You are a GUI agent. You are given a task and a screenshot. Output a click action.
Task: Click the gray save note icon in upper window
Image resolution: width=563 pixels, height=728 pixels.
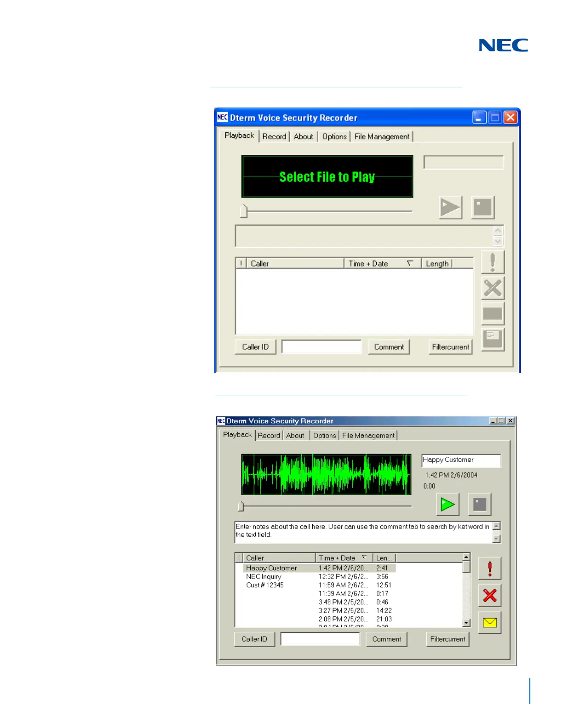click(493, 340)
